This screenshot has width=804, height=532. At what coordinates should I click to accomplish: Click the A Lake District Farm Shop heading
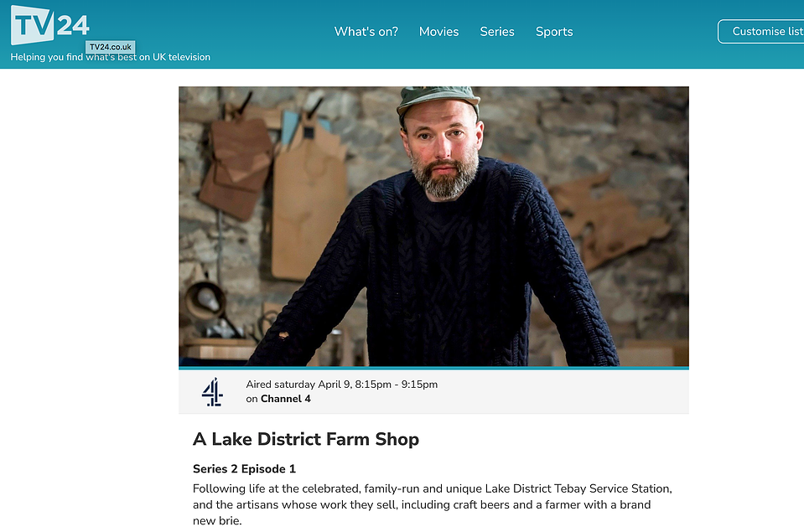click(x=306, y=439)
